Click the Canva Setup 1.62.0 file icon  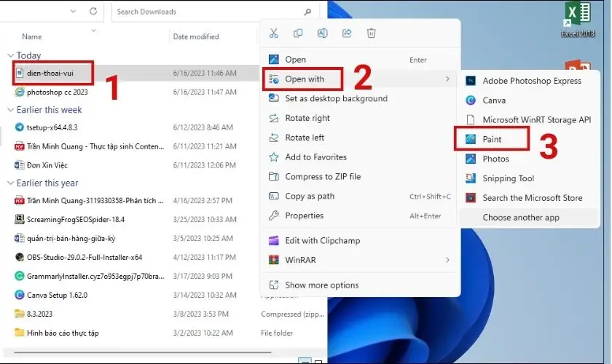click(x=20, y=295)
